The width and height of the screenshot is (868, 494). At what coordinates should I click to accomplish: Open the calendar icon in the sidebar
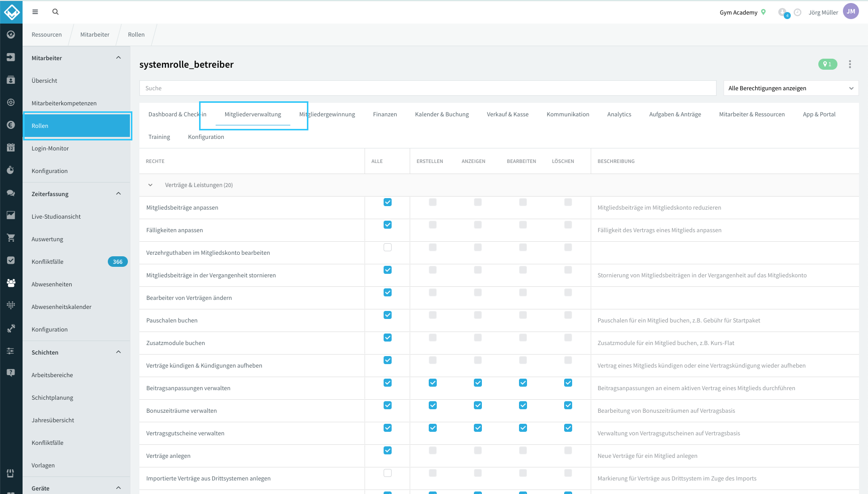(11, 147)
